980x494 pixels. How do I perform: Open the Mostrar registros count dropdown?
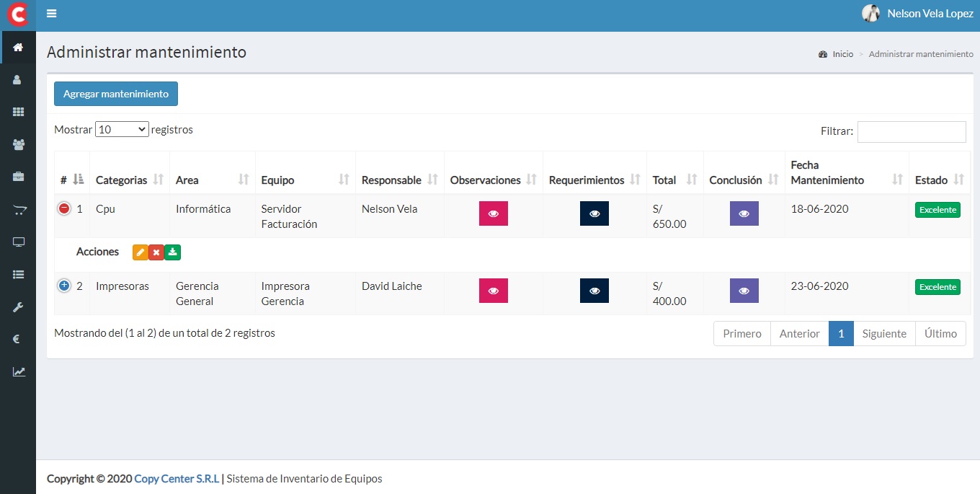(x=122, y=129)
